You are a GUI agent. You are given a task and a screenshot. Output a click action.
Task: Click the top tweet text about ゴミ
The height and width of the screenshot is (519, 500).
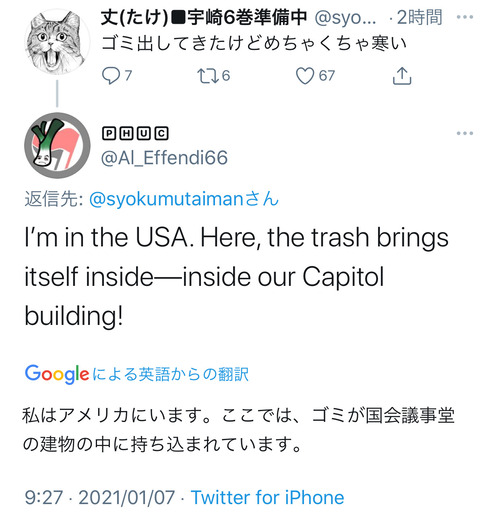(x=254, y=43)
